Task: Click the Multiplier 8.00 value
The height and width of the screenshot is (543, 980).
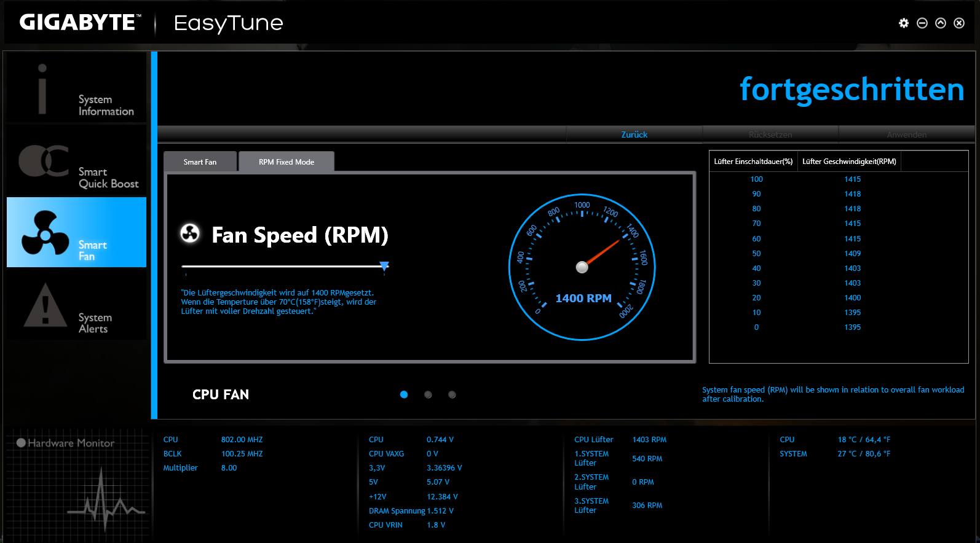Action: coord(229,468)
